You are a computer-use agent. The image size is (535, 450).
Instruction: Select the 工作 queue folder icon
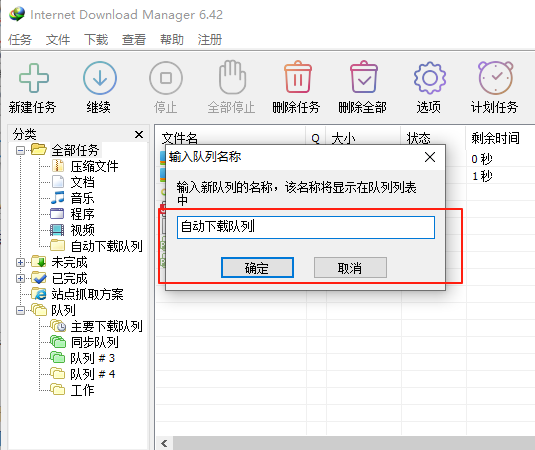pyautogui.click(x=57, y=389)
